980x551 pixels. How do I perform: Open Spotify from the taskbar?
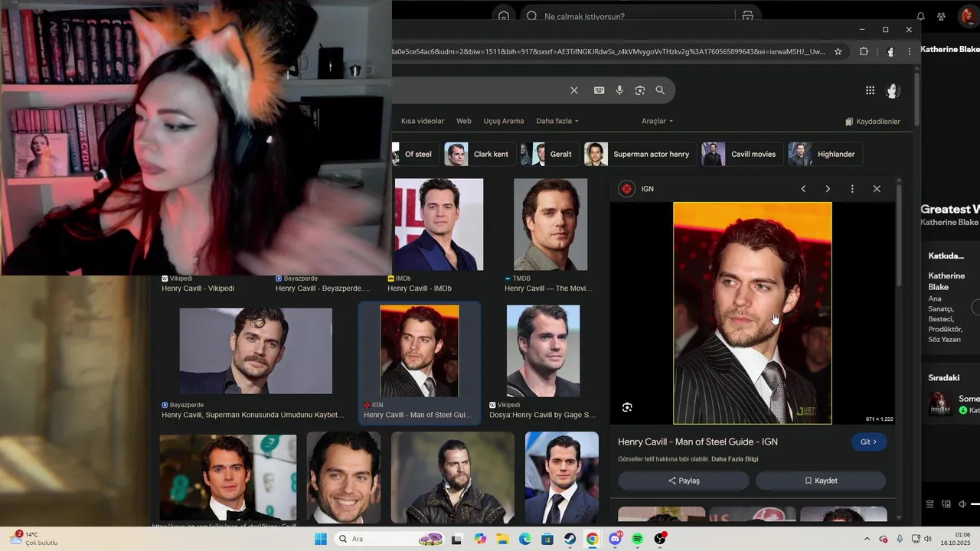(x=638, y=539)
